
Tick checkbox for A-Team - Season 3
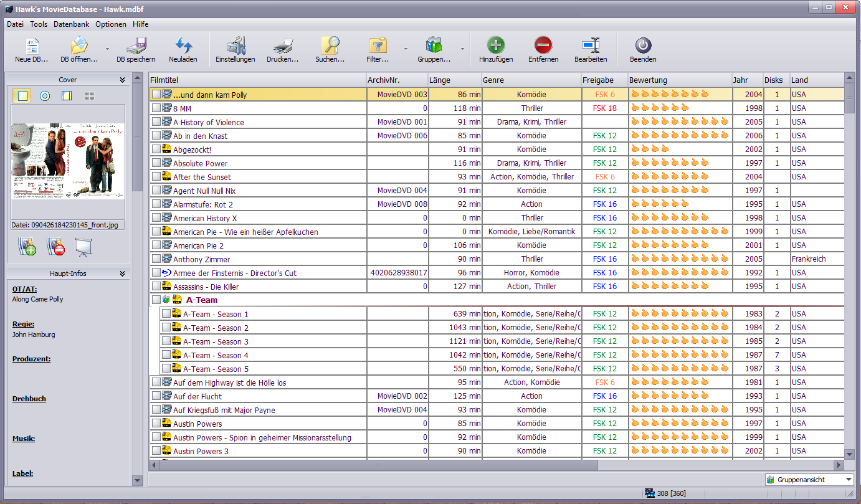(166, 341)
